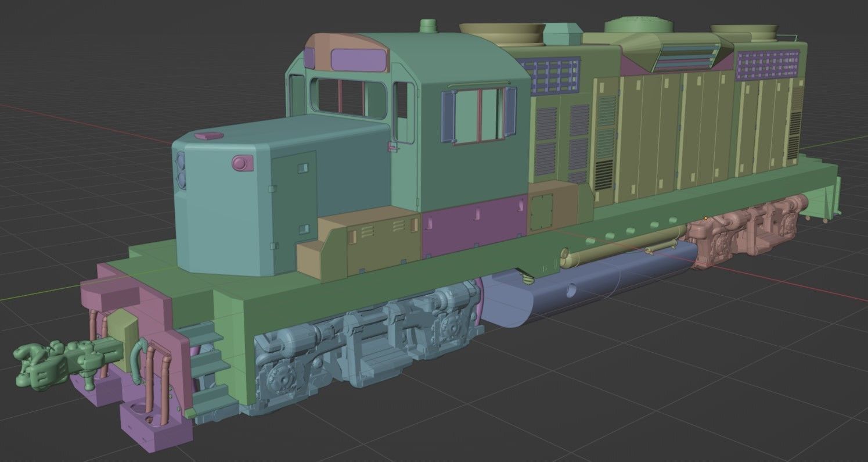Image resolution: width=868 pixels, height=462 pixels.
Task: Select the cab side sliding window
Action: (480, 114)
